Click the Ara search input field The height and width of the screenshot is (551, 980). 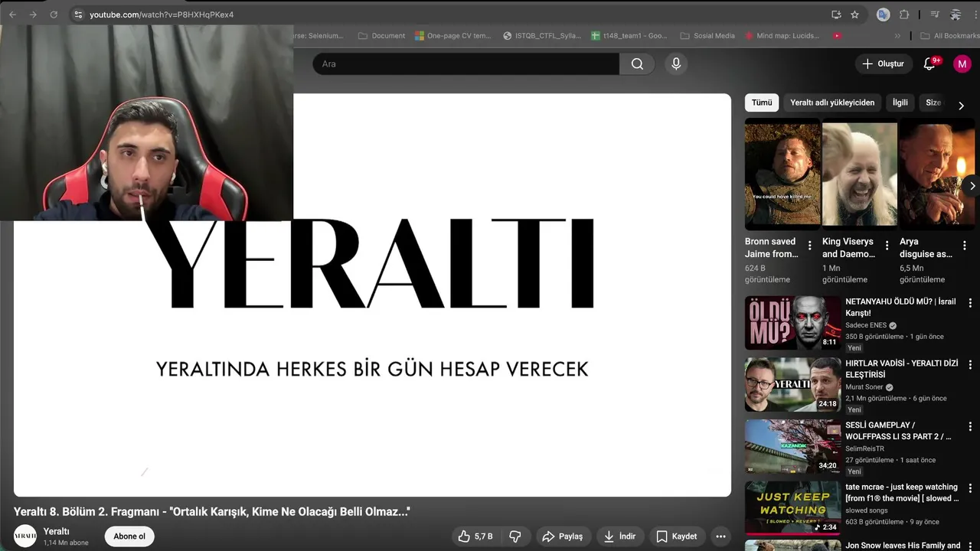click(465, 64)
